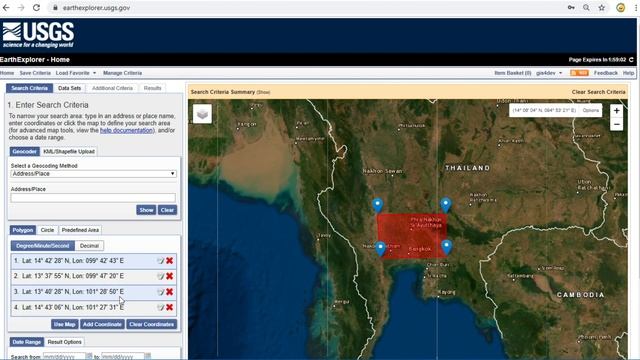The image size is (640, 360).
Task: Select the Search Criteria tab
Action: (29, 88)
